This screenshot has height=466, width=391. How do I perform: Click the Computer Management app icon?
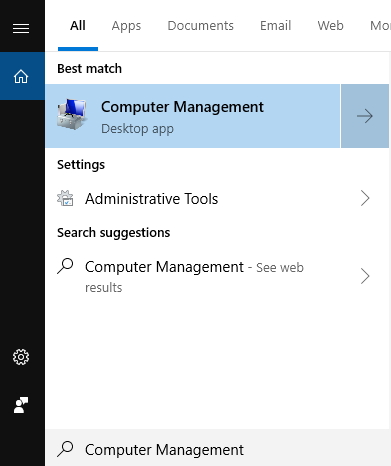tap(72, 114)
